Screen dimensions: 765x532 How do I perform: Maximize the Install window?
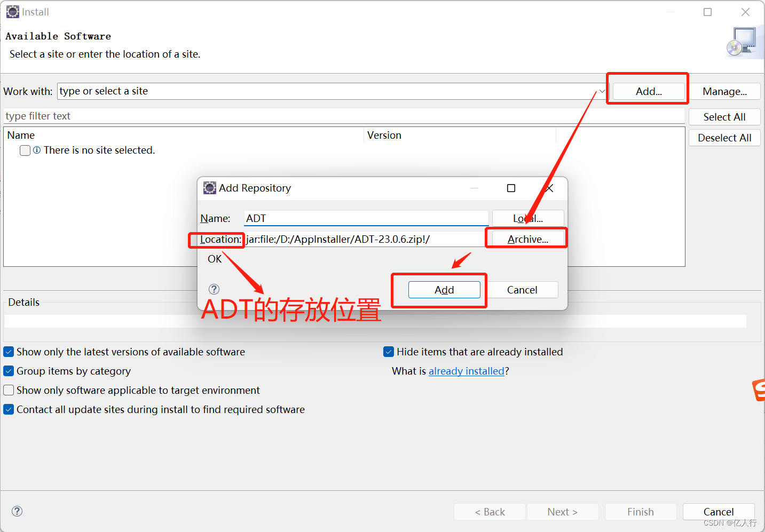point(707,12)
